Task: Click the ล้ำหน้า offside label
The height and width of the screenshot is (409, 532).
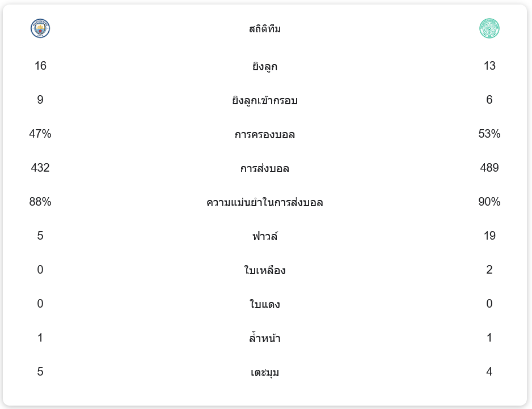Action: (x=265, y=338)
